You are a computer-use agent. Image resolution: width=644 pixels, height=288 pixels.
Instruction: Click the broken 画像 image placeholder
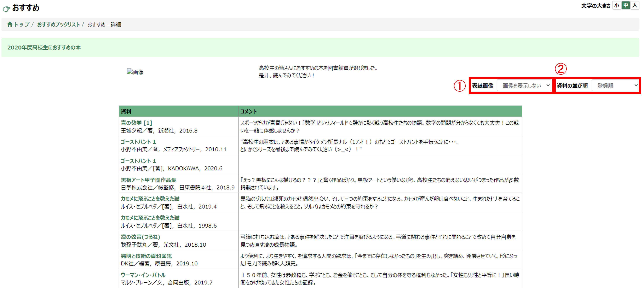(x=135, y=72)
